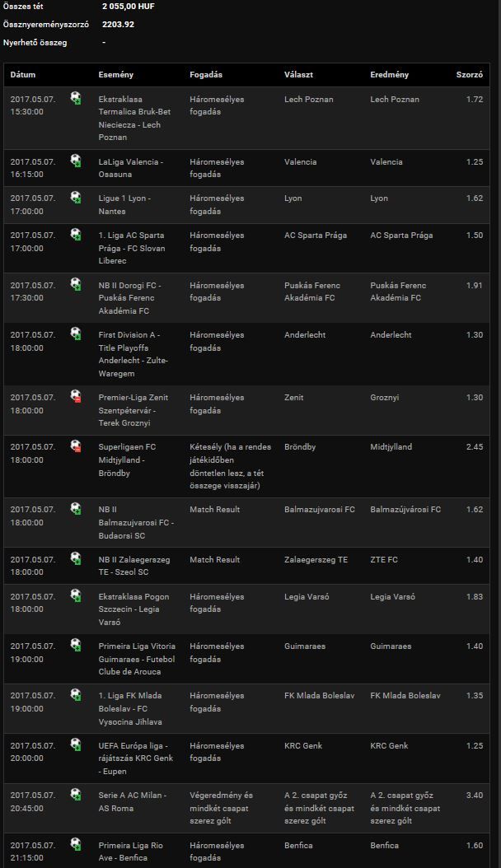501x868 pixels.
Task: Click the Szorzó column header
Action: click(x=470, y=75)
